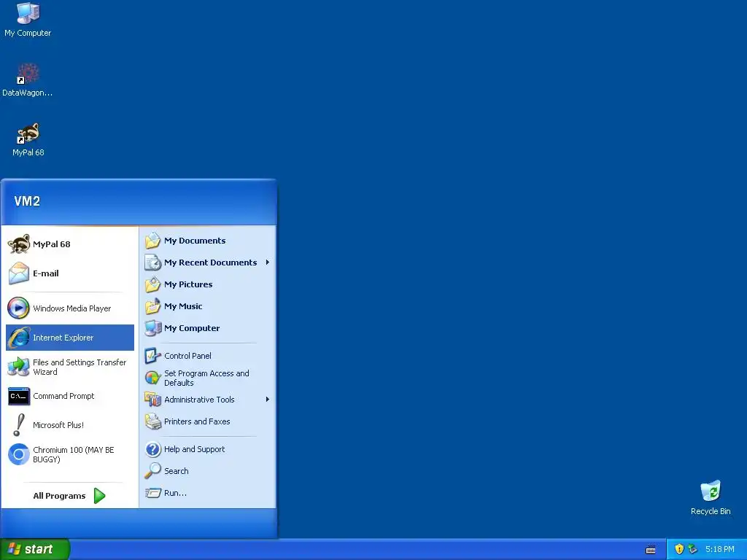Screen dimensions: 747x560
Task: Open Help and Support entry
Action: (x=194, y=449)
